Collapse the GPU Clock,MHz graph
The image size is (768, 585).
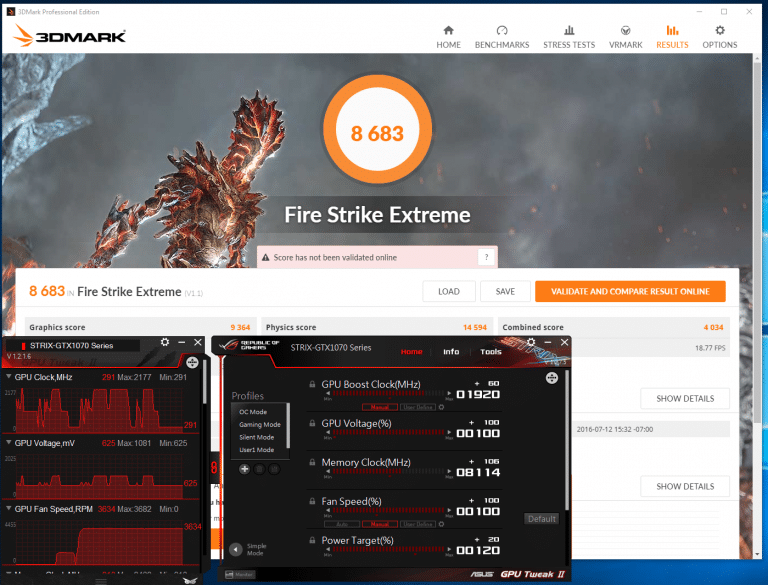coord(8,377)
